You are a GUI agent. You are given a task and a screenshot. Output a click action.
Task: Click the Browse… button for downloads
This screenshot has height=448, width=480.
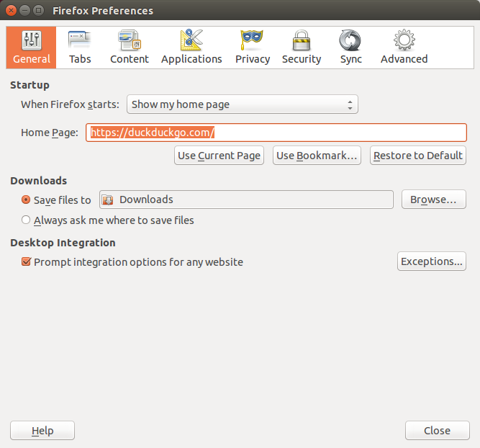(434, 200)
